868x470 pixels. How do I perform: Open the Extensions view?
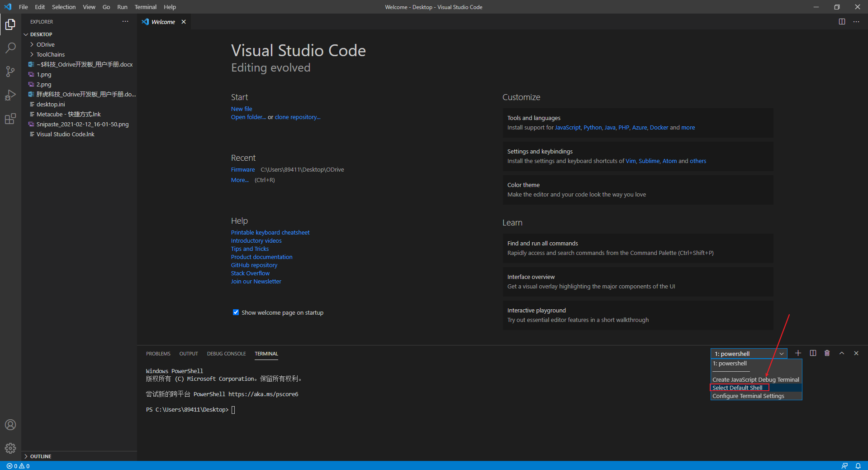click(10, 119)
